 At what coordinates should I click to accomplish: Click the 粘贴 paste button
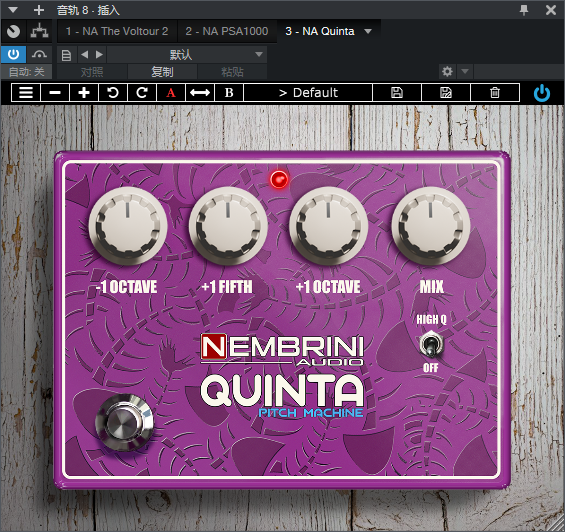pos(232,72)
